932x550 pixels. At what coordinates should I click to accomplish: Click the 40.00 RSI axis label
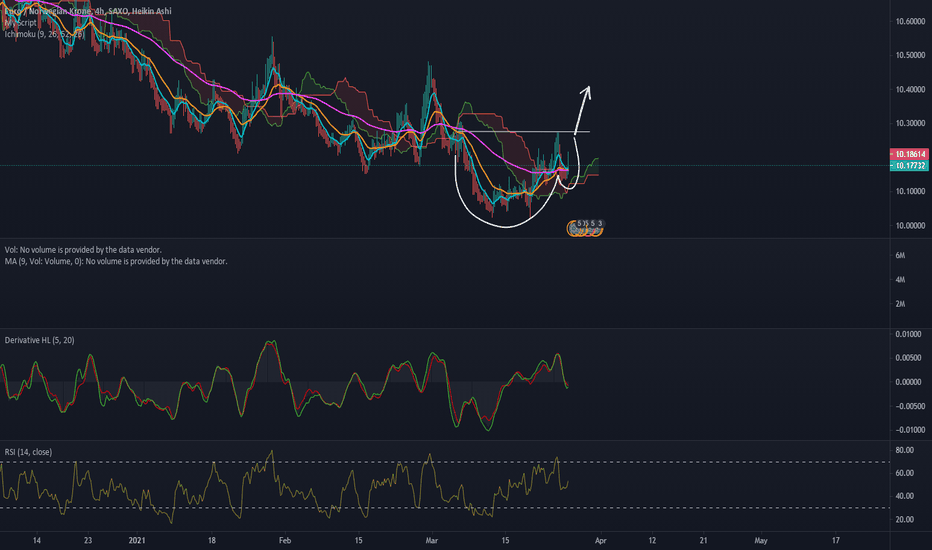click(905, 496)
